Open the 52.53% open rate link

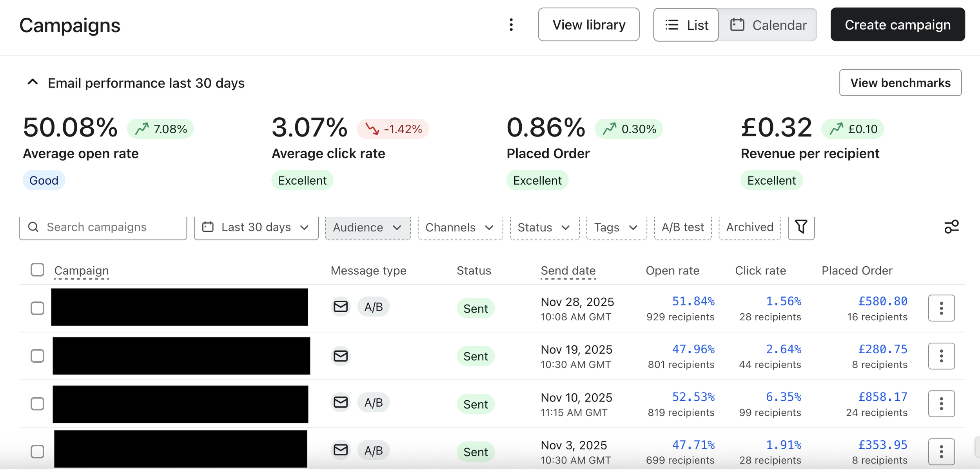(693, 397)
